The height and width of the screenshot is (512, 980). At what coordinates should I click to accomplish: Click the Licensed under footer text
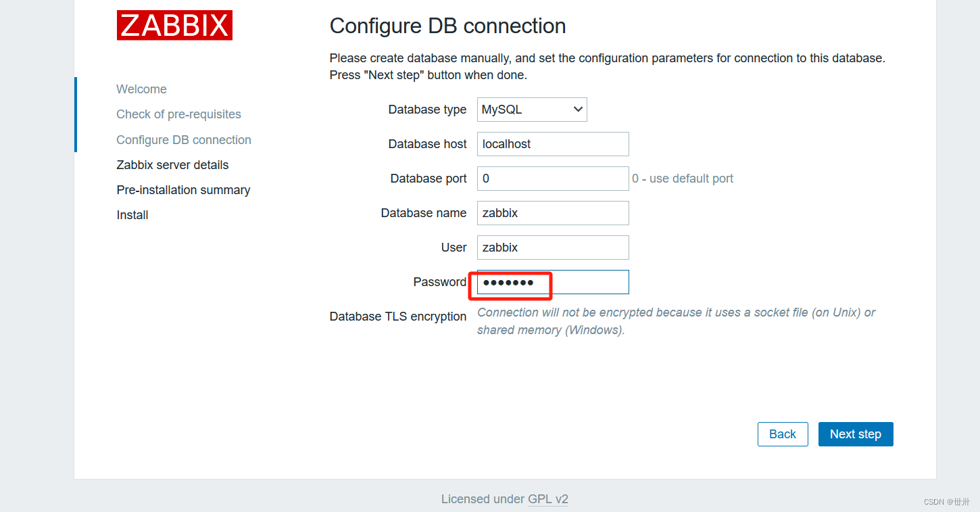(483, 498)
